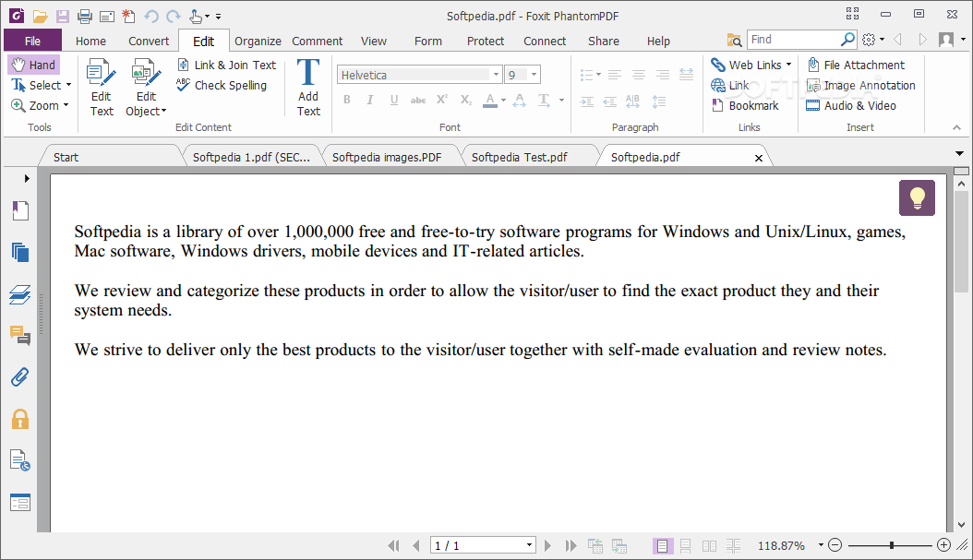Enable facing pages view mode
Image resolution: width=973 pixels, height=560 pixels.
coord(709,546)
